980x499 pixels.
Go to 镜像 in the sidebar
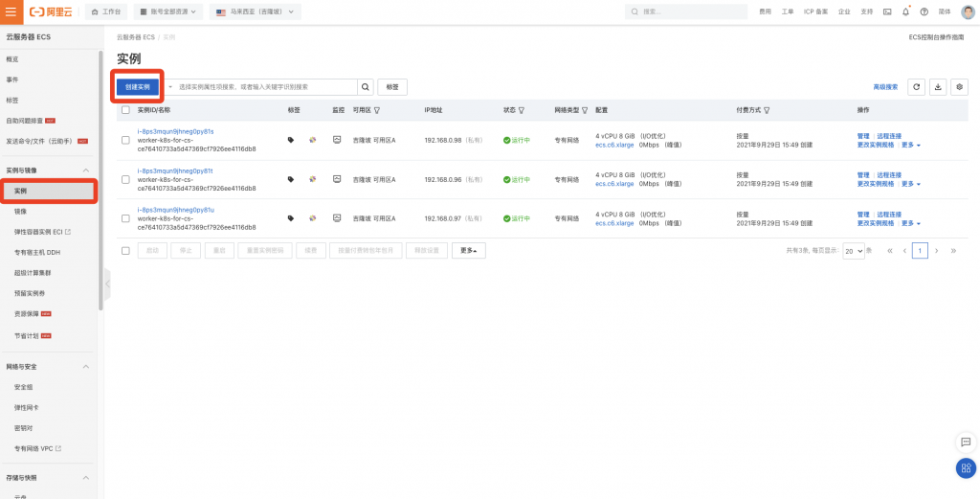click(21, 212)
